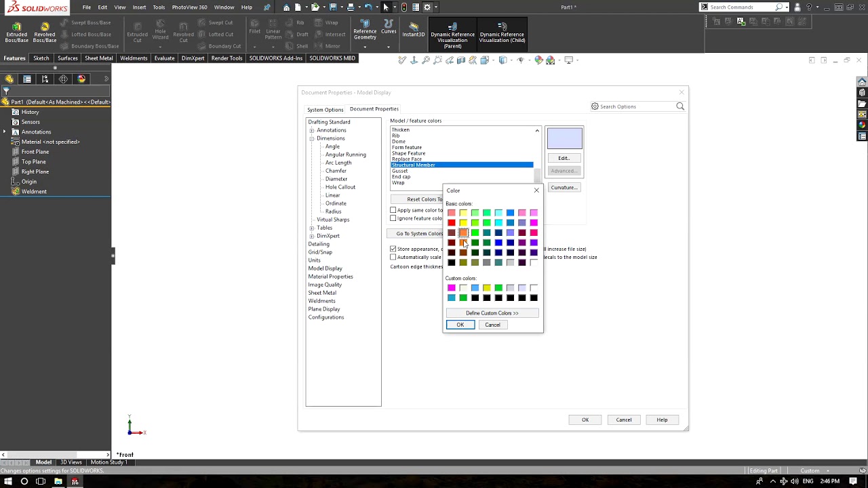The width and height of the screenshot is (868, 488).
Task: Click the Extruded Boss/Base tool
Action: [17, 32]
